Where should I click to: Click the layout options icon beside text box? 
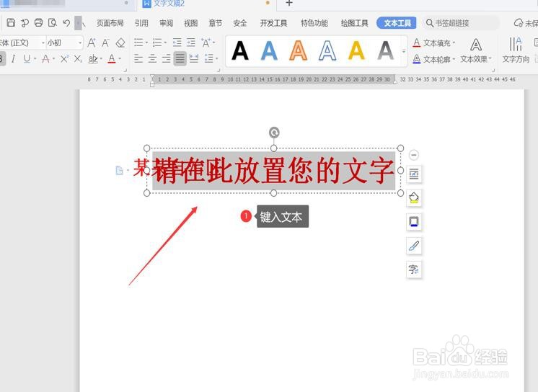(x=414, y=174)
